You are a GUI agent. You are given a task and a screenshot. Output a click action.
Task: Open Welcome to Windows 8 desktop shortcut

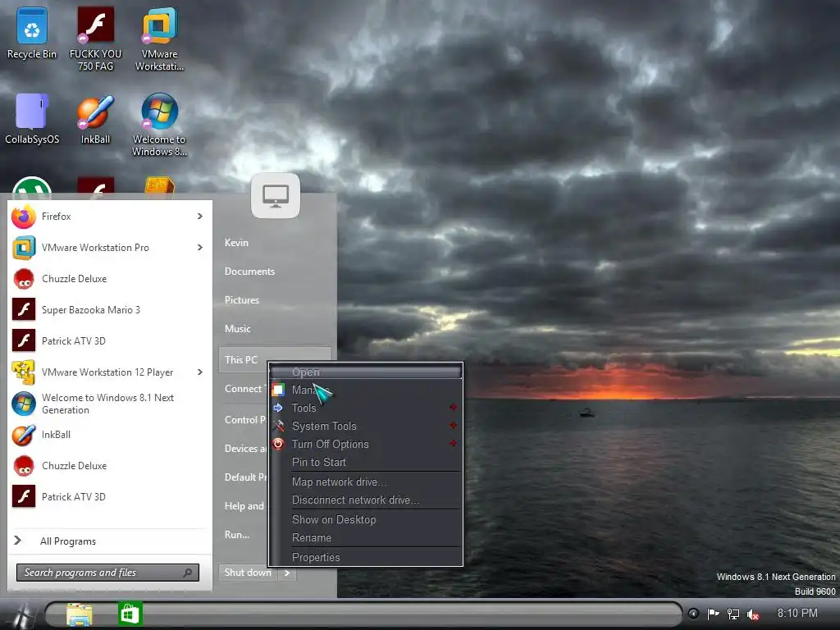(159, 125)
